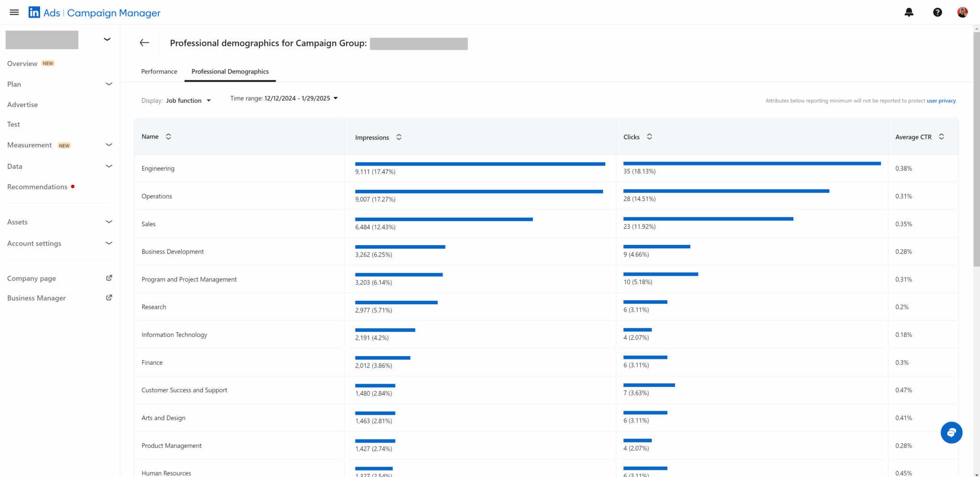Expand the Assets section chevron

click(109, 222)
